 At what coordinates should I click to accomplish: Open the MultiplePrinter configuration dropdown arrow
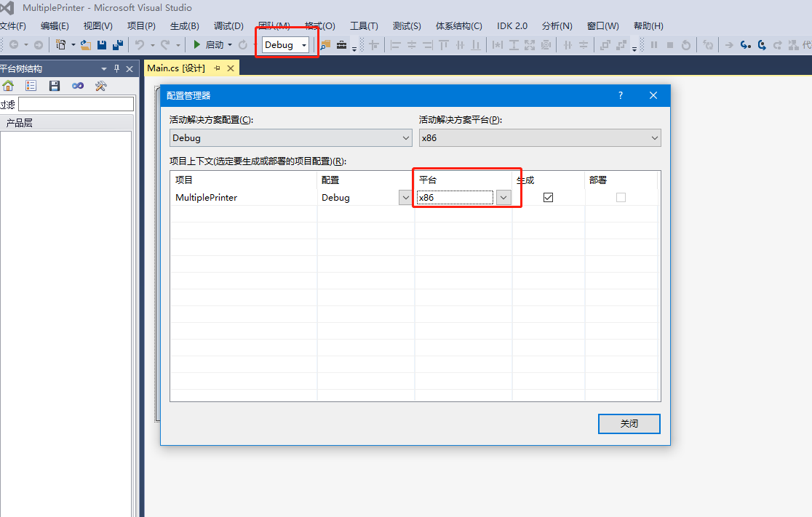point(405,197)
